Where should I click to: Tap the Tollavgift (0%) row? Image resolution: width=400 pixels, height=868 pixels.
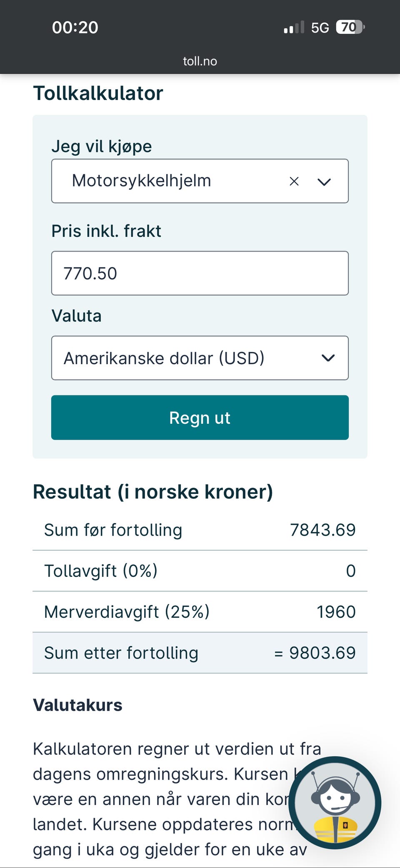click(200, 571)
